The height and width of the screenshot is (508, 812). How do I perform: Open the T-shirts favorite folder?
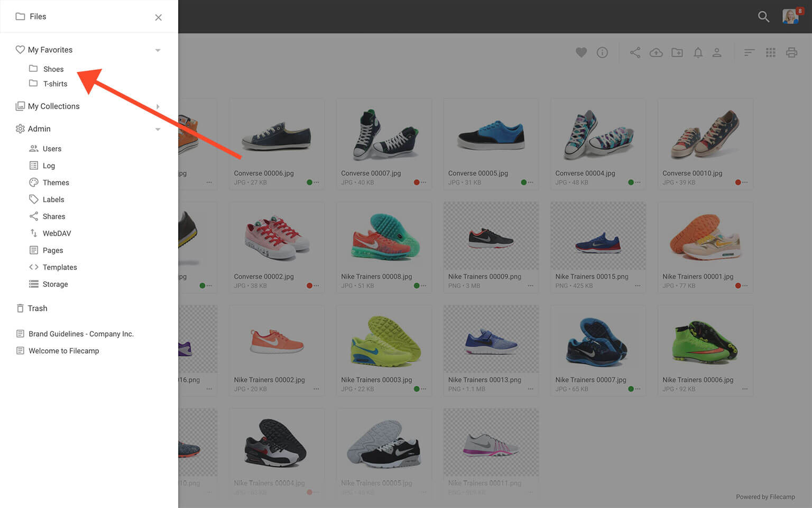(48, 84)
